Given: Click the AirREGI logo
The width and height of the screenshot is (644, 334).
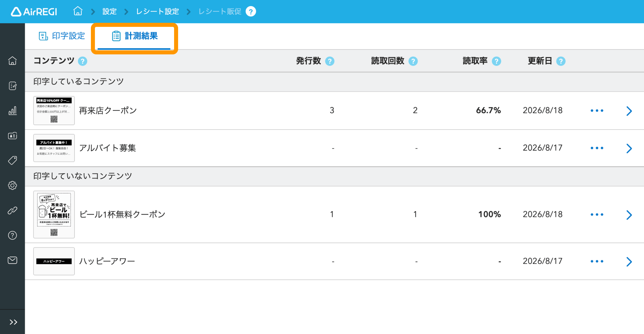Looking at the screenshot, I should click(x=34, y=12).
